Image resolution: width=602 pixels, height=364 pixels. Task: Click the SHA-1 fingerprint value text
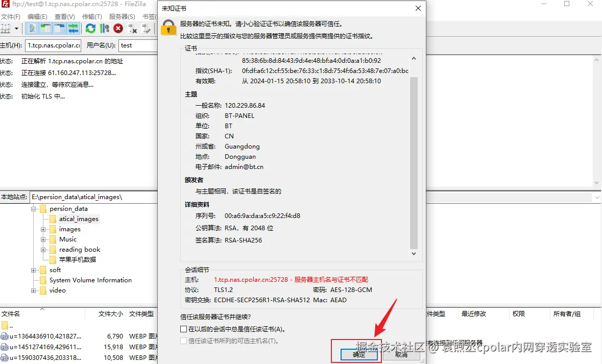tap(325, 71)
